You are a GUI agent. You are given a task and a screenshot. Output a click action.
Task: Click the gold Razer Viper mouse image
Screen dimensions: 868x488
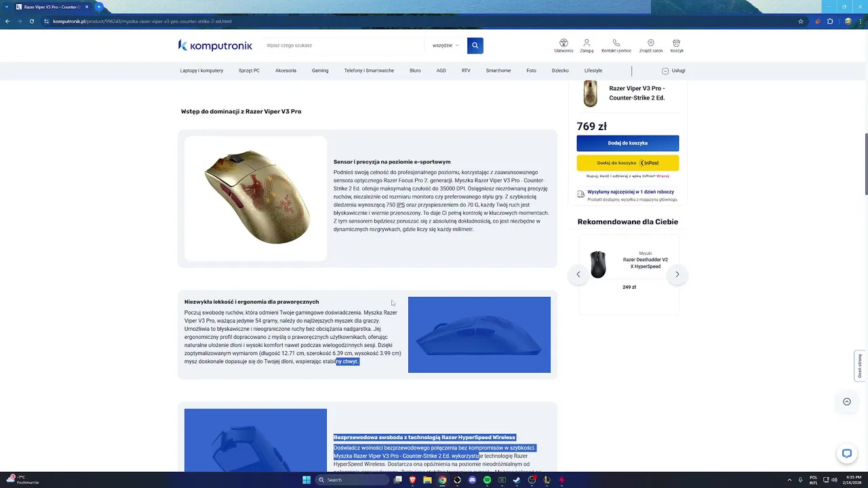pyautogui.click(x=256, y=197)
